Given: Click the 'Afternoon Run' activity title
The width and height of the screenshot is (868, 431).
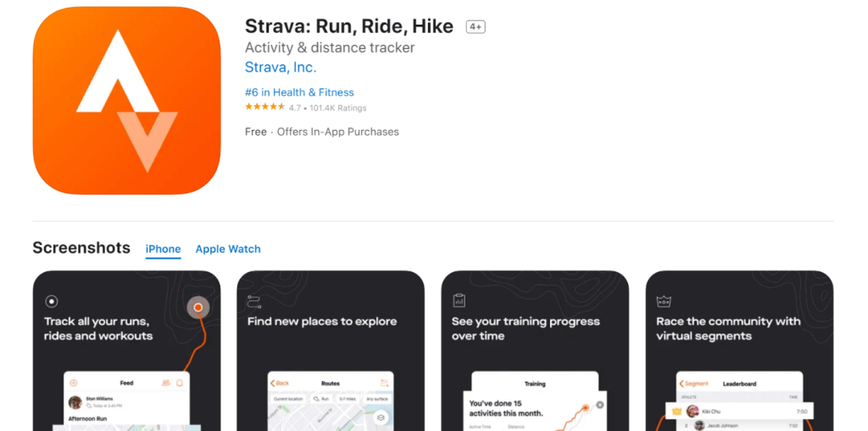Looking at the screenshot, I should pos(87,419).
